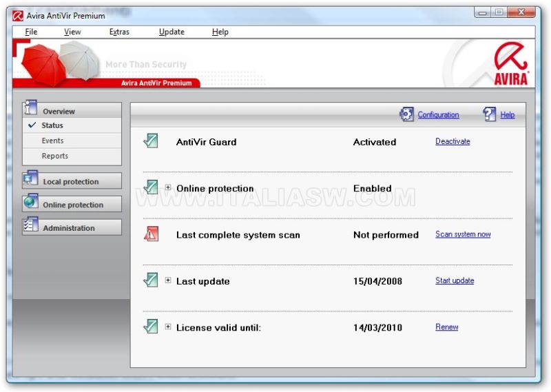The height and width of the screenshot is (392, 551).
Task: Click the red and white umbrellas banner image
Action: [x=60, y=63]
